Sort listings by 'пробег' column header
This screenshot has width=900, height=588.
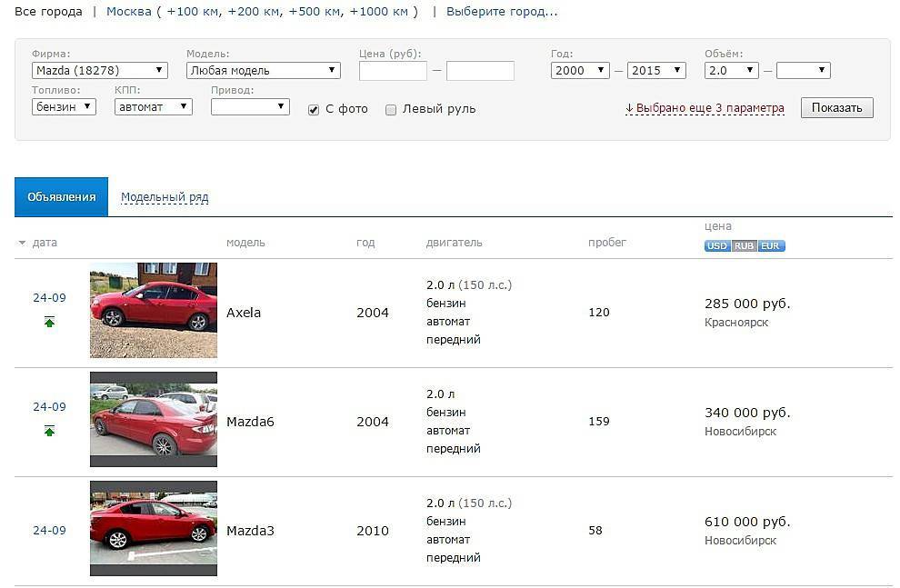coord(607,243)
